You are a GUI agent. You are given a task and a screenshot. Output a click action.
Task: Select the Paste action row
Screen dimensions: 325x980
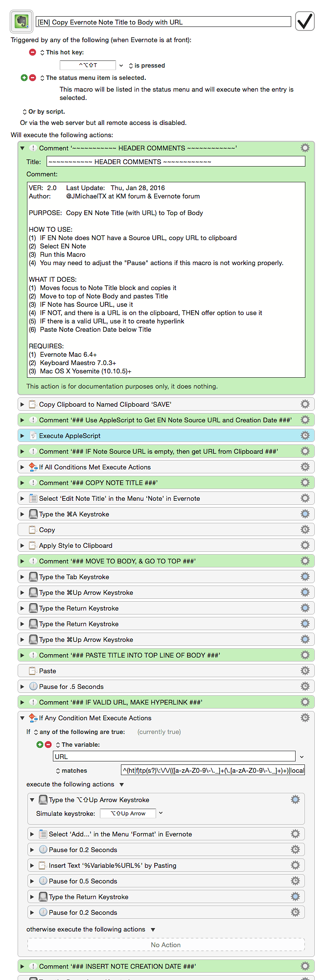point(166,671)
